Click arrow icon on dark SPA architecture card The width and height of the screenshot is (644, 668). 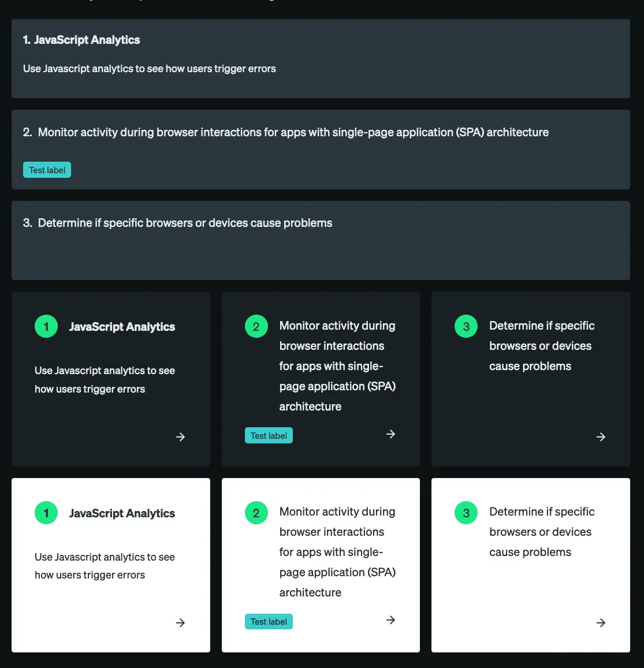tap(390, 434)
